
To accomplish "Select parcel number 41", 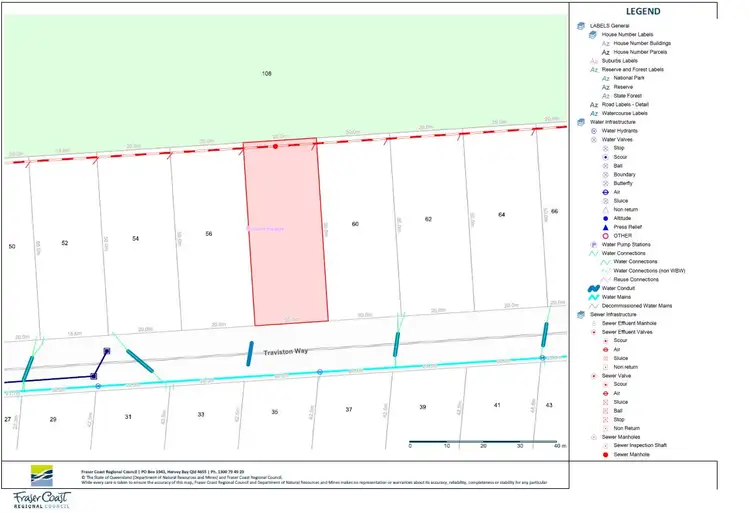I will [x=497, y=405].
